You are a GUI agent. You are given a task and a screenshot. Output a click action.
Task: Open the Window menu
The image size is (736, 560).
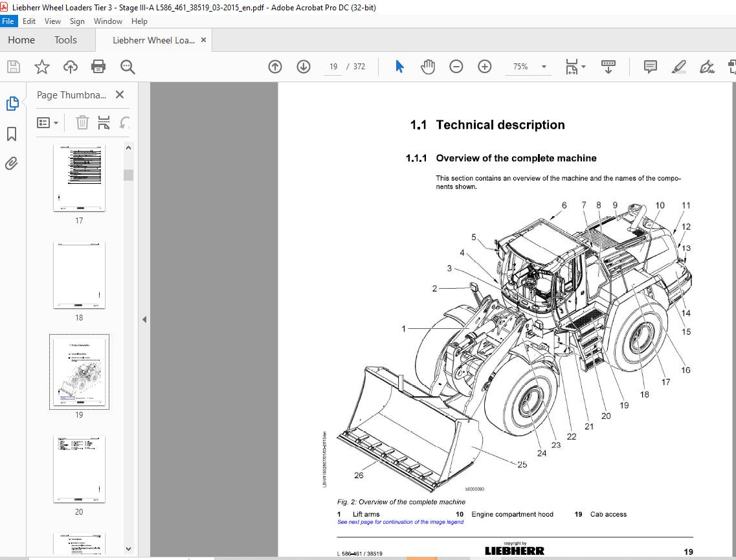click(108, 21)
